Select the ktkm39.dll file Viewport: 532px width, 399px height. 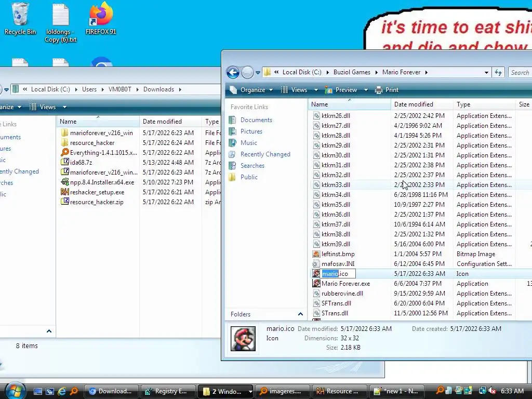pos(336,244)
